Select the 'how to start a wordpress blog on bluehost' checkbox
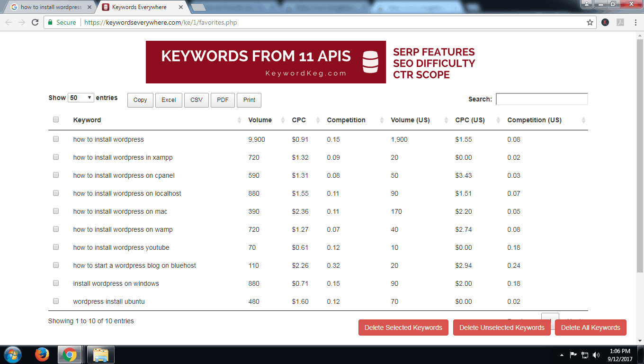This screenshot has height=364, width=644. (x=56, y=265)
